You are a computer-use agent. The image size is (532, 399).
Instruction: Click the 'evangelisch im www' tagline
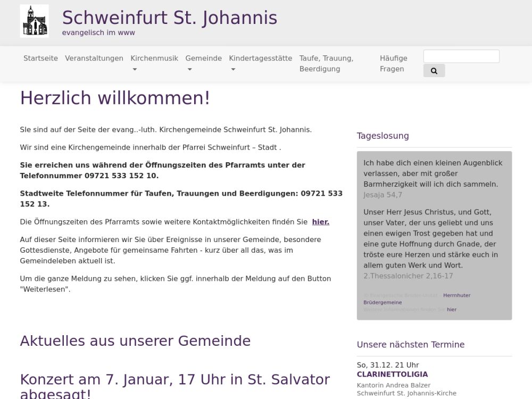click(98, 33)
